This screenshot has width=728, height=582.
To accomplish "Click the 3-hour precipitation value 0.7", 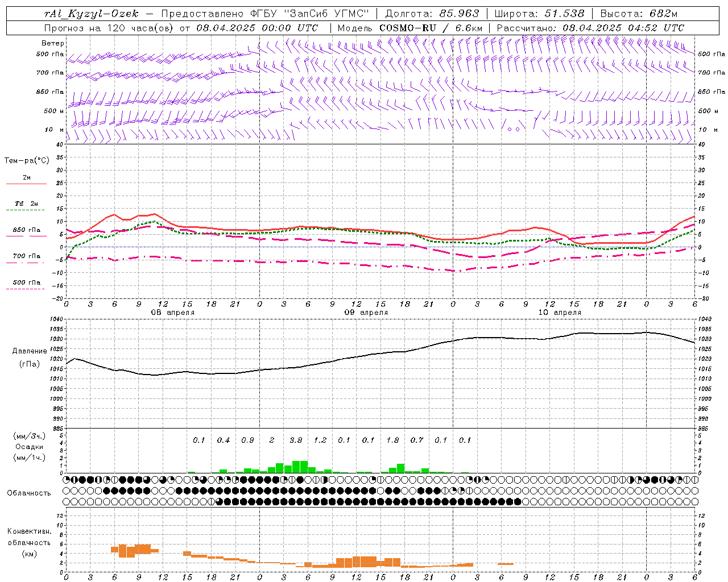I will click(x=417, y=440).
